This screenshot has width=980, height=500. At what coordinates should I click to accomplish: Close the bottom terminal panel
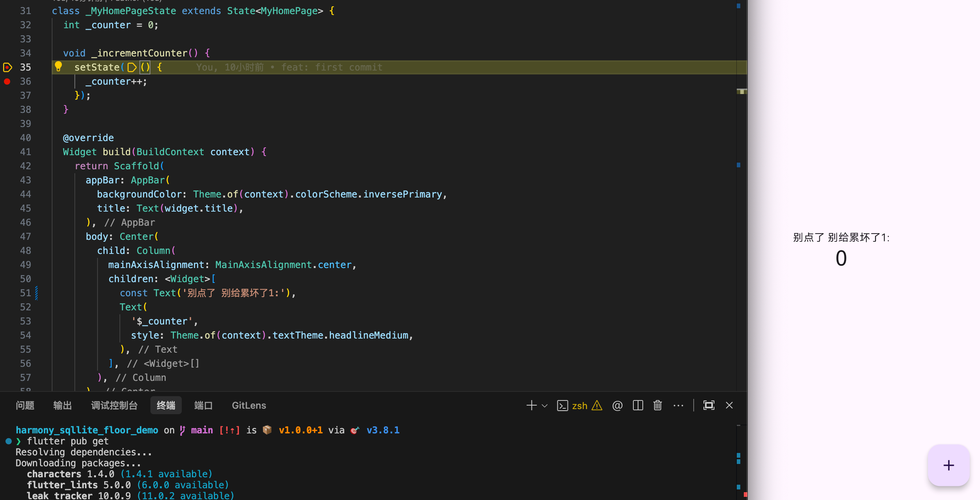pyautogui.click(x=729, y=405)
